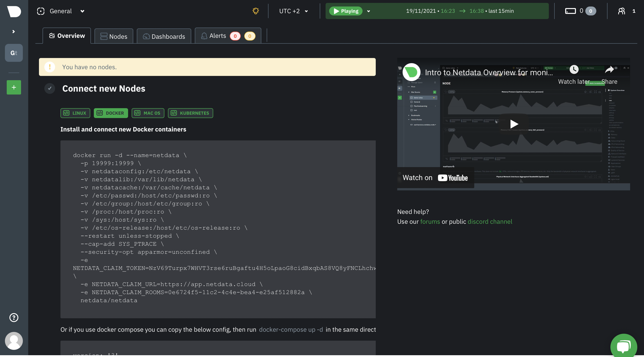The height and width of the screenshot is (357, 644).
Task: Open the help question mark icon
Action: (14, 318)
